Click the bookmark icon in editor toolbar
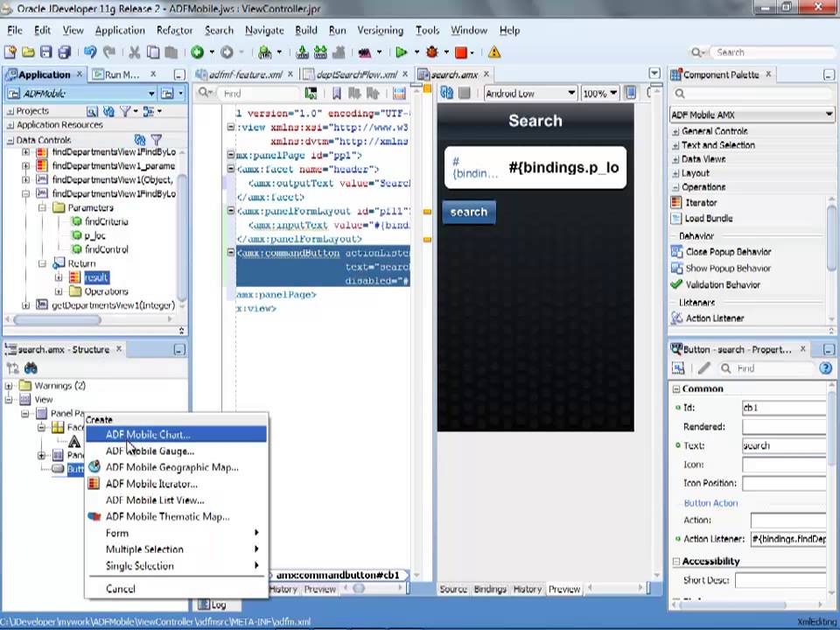This screenshot has width=840, height=630. [x=336, y=94]
